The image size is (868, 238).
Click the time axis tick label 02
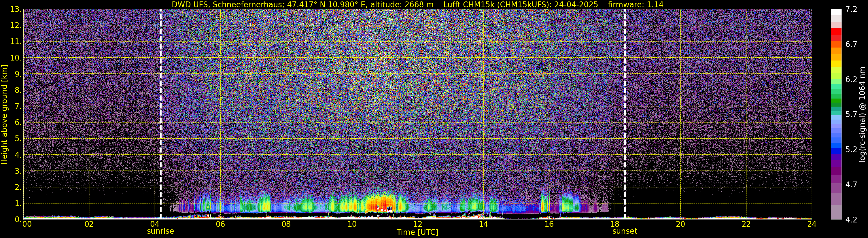click(89, 224)
